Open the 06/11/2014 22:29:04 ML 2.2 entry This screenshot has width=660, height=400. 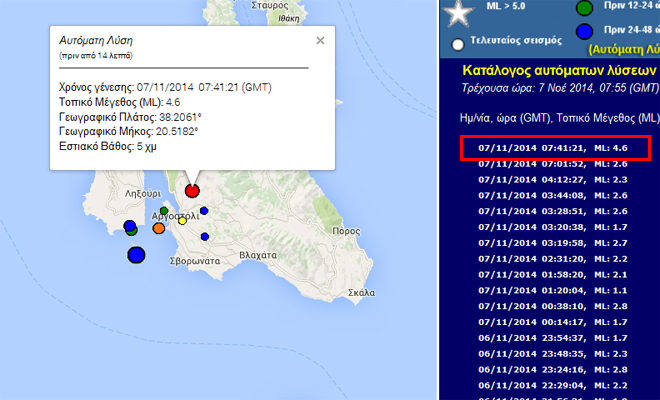point(553,384)
